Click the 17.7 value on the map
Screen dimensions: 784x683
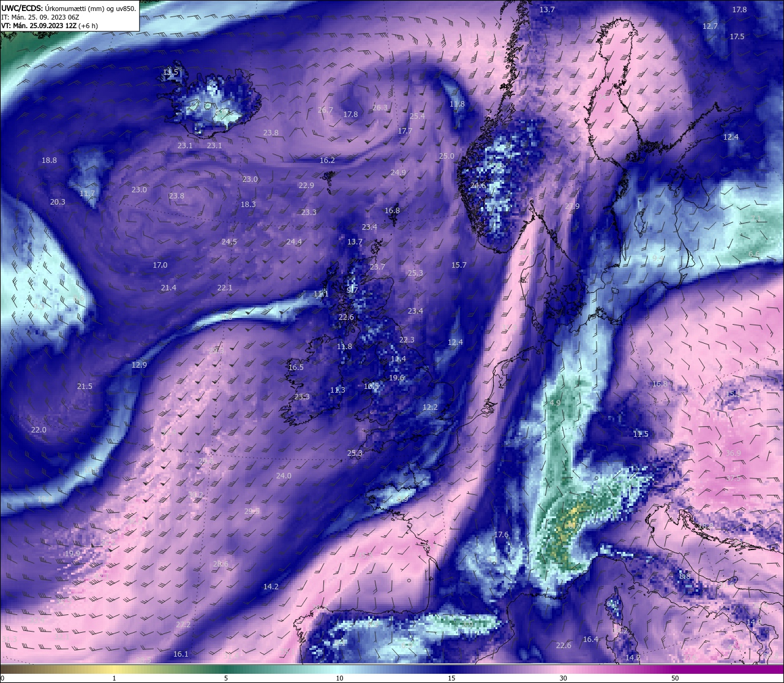pos(405,131)
